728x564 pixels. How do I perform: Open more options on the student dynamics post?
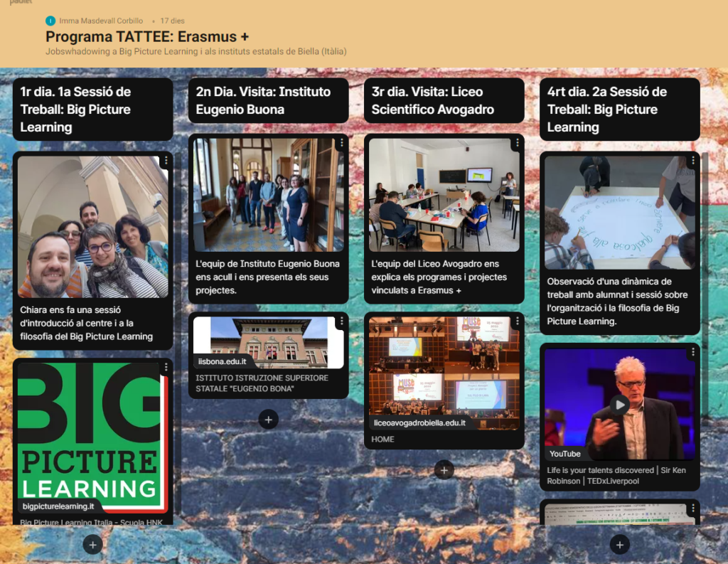coord(692,161)
